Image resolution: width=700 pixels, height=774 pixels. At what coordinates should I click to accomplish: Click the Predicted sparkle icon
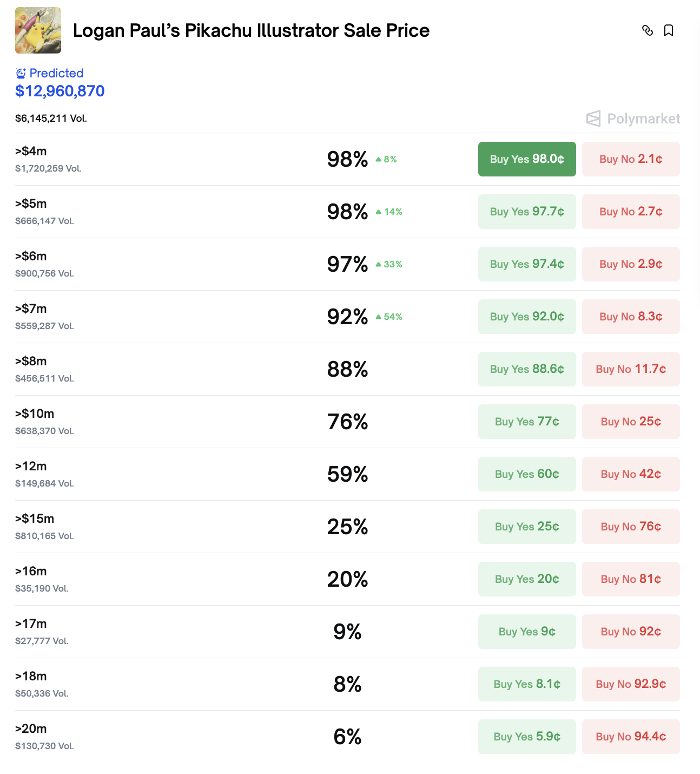pos(21,73)
